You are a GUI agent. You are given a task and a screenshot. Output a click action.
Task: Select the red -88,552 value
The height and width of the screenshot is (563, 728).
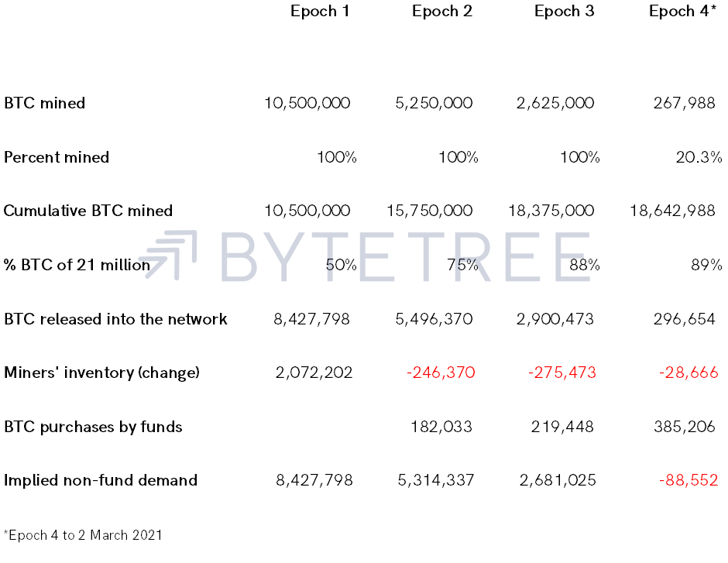(689, 480)
